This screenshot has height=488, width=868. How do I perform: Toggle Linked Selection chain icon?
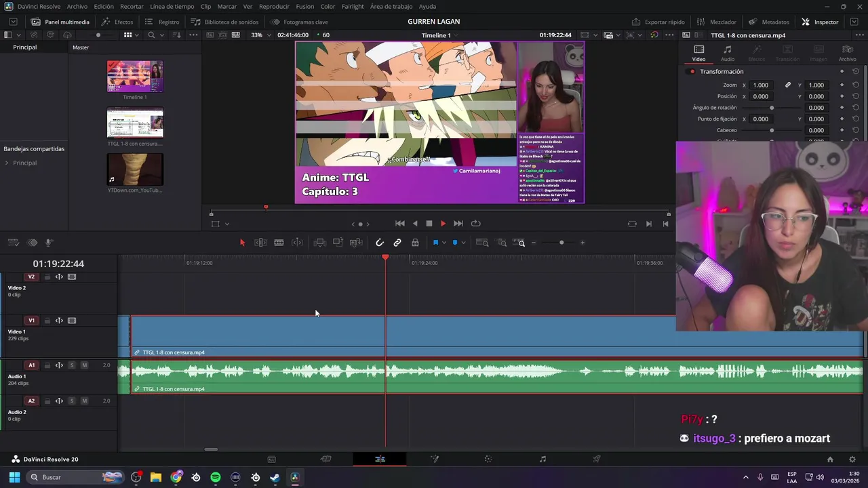click(x=397, y=243)
